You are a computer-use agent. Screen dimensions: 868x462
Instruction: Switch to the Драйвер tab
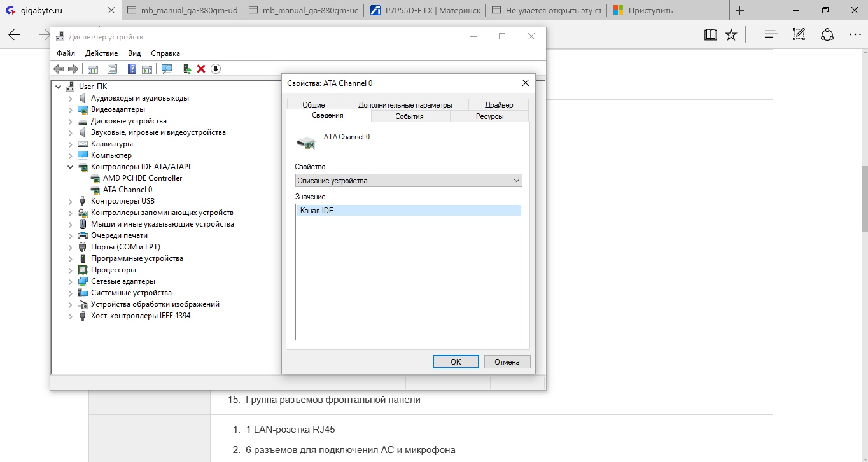pyautogui.click(x=498, y=105)
